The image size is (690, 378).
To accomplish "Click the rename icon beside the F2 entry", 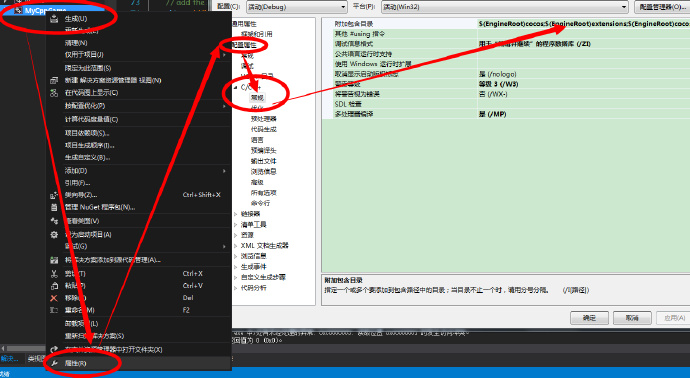I will 54,310.
